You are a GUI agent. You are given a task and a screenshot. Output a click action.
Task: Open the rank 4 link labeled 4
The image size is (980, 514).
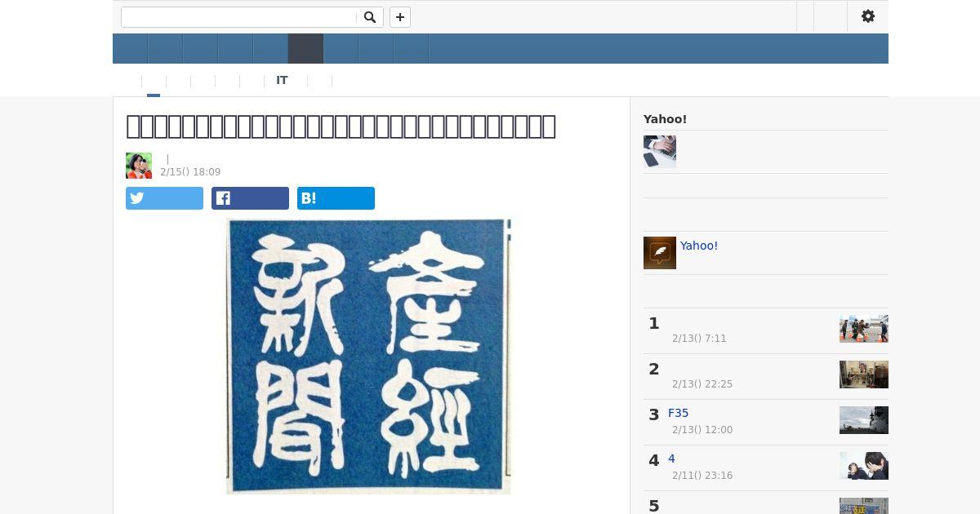click(671, 459)
